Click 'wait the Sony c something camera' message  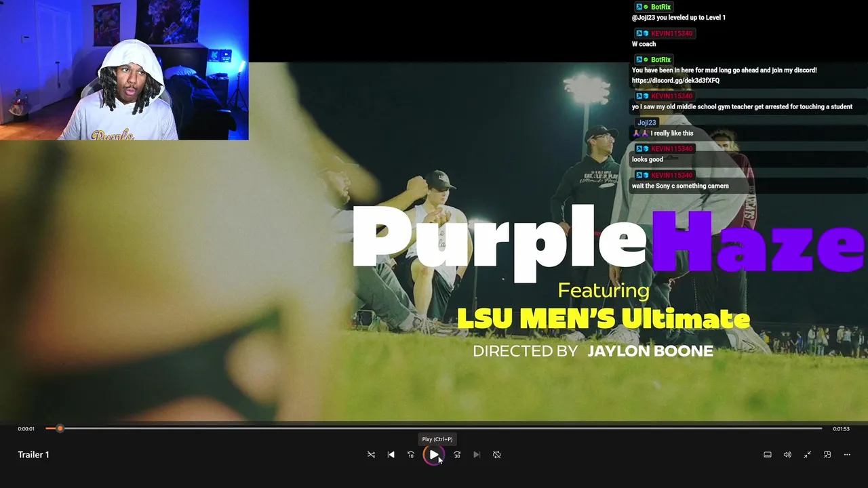tap(680, 186)
